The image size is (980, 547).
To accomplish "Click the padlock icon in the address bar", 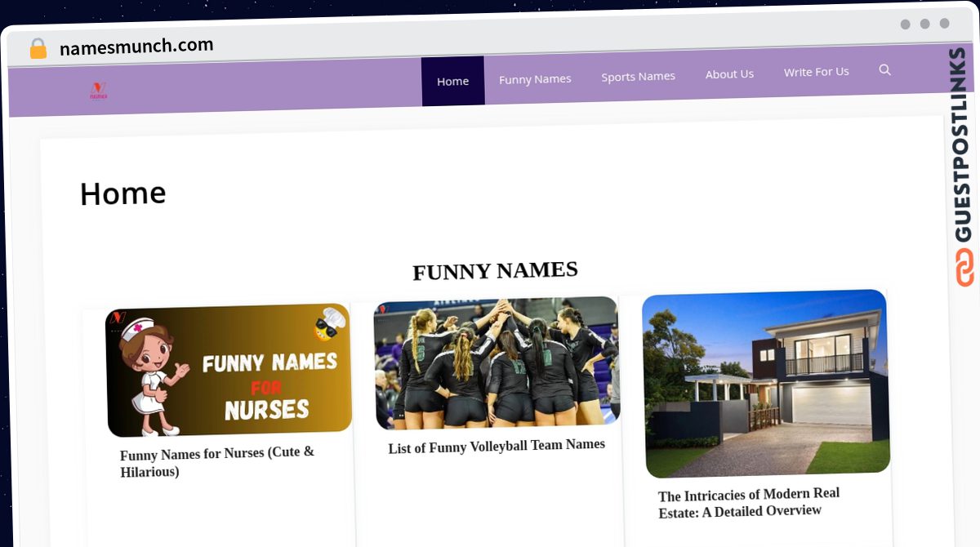I will [x=37, y=48].
